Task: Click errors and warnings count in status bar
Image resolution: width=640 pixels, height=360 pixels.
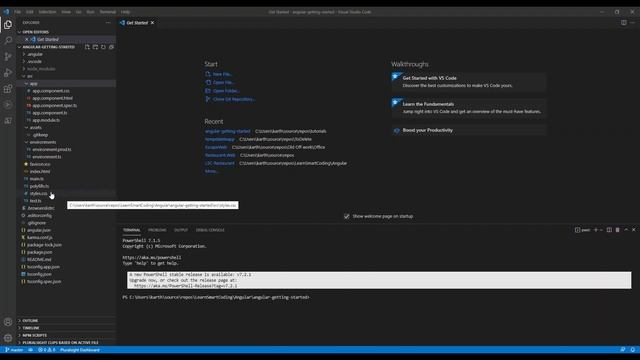Action: point(47,350)
